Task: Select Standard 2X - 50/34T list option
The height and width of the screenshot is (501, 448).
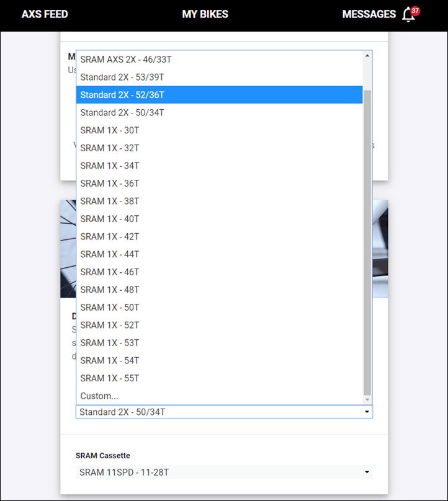Action: (x=220, y=113)
